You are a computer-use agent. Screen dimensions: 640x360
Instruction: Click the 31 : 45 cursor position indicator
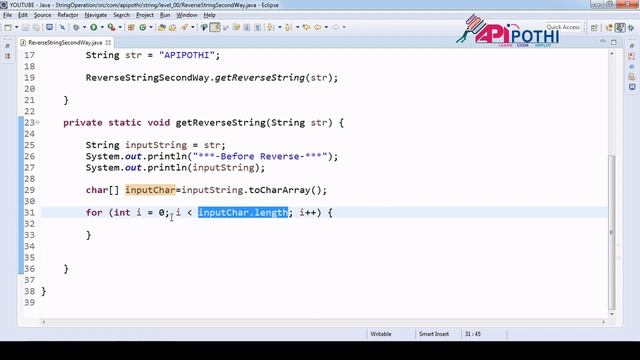point(473,334)
